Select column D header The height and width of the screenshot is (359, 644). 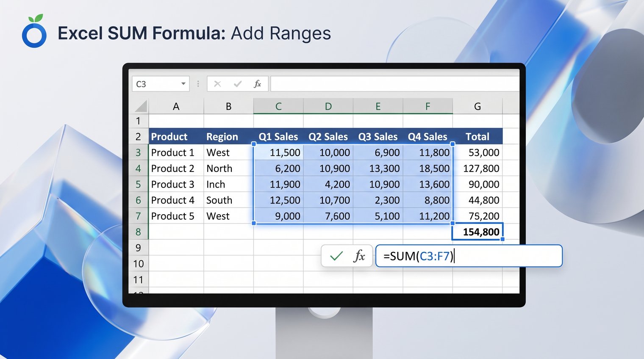point(328,106)
